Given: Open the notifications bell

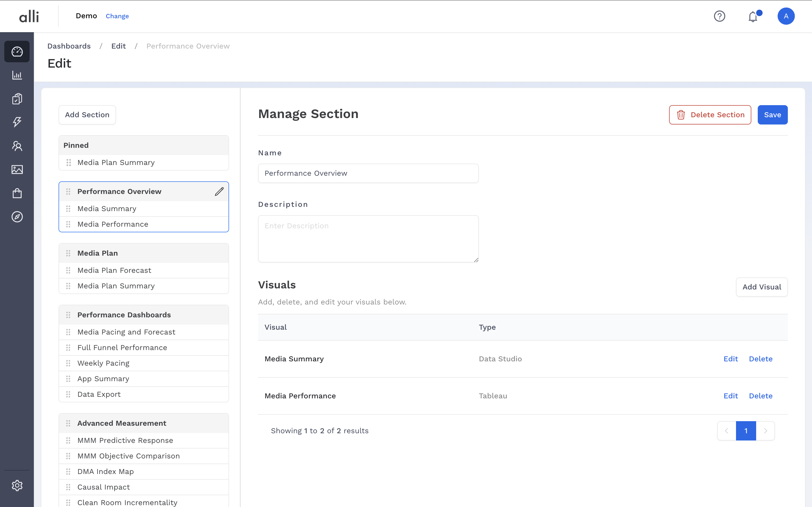Looking at the screenshot, I should pos(753,16).
